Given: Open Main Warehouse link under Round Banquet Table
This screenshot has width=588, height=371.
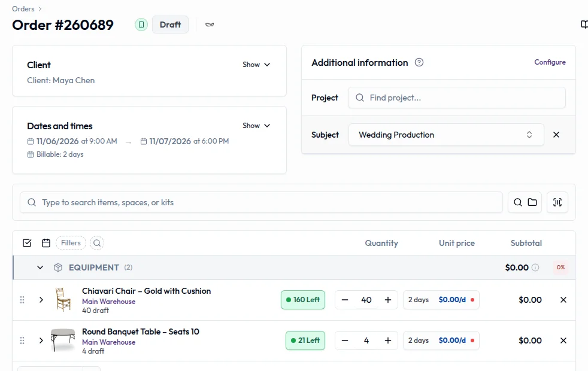Looking at the screenshot, I should click(109, 342).
